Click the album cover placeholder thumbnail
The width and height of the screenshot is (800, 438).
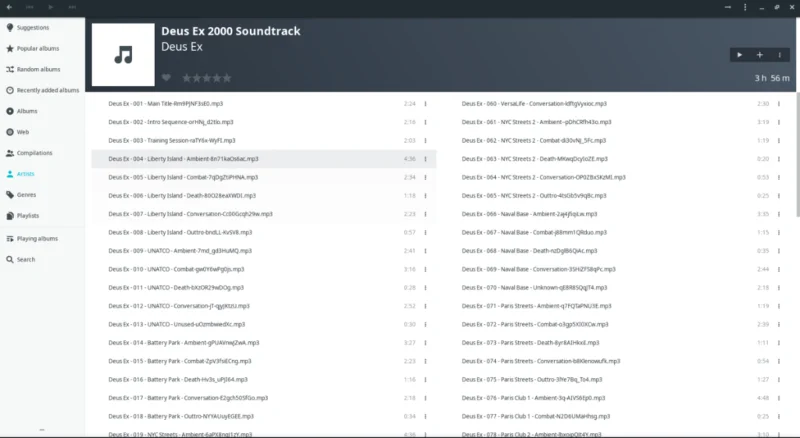(123, 55)
